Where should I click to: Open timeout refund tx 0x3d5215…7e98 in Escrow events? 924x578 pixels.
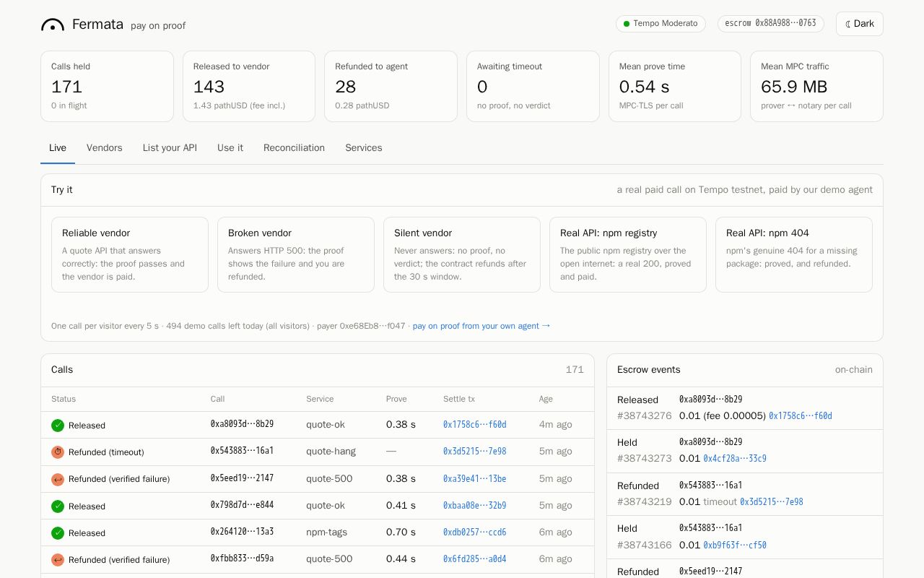tap(772, 502)
